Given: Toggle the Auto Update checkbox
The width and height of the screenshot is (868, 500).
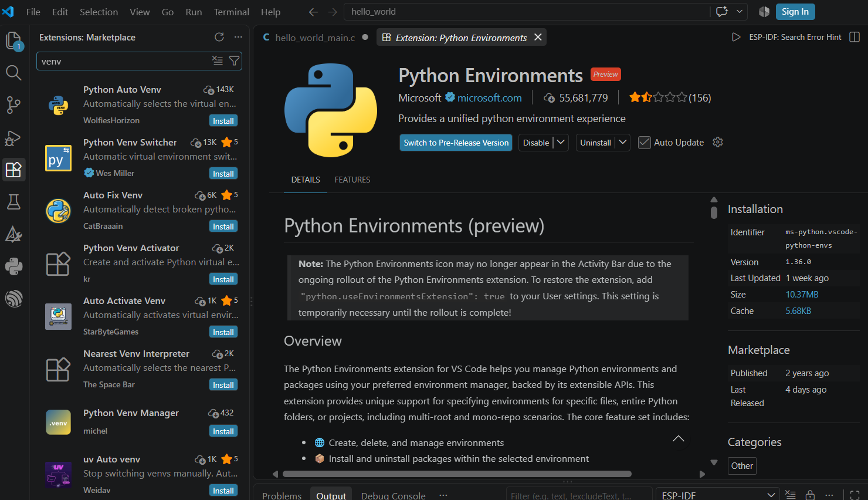Looking at the screenshot, I should pyautogui.click(x=645, y=143).
